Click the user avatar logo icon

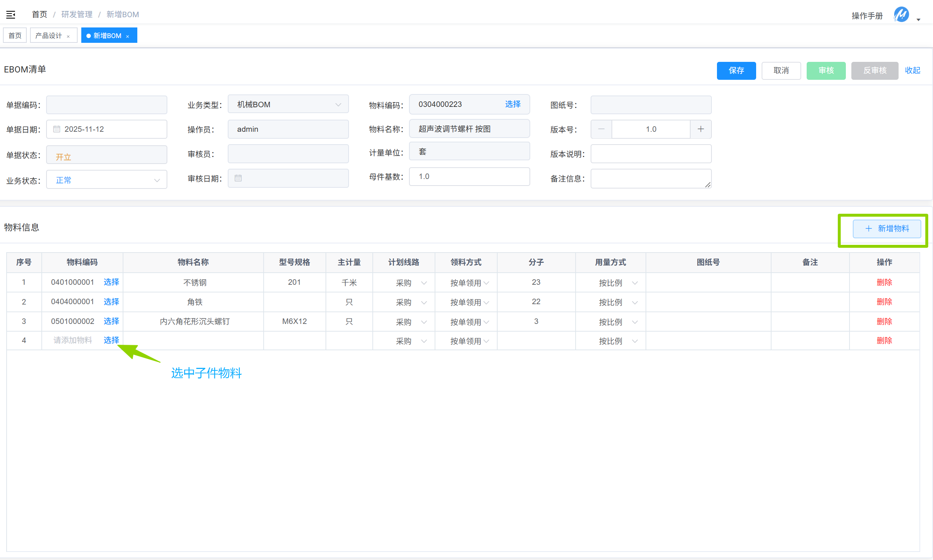point(901,15)
